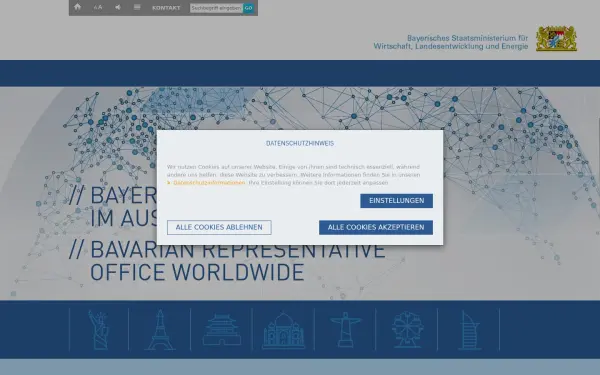
Task: Click the Bavarian coat of arms logo
Action: [x=556, y=38]
